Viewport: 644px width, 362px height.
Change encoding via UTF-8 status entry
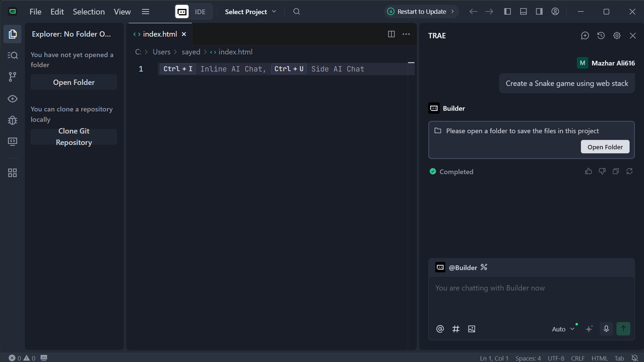(x=556, y=358)
